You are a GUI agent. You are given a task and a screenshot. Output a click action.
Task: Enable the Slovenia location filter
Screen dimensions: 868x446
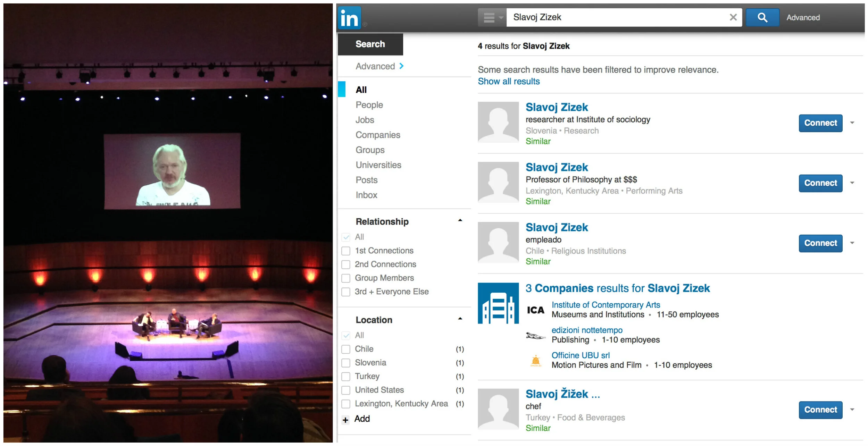point(346,363)
